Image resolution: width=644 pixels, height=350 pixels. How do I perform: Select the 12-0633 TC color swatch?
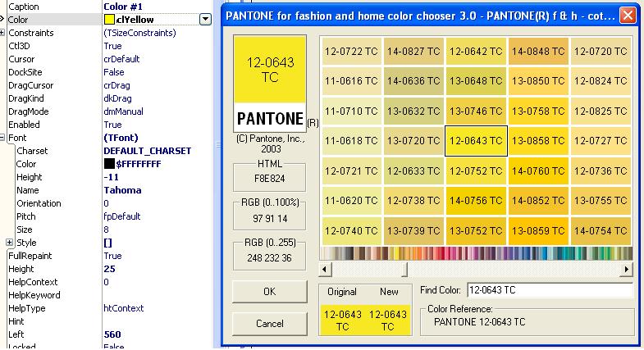(x=413, y=170)
